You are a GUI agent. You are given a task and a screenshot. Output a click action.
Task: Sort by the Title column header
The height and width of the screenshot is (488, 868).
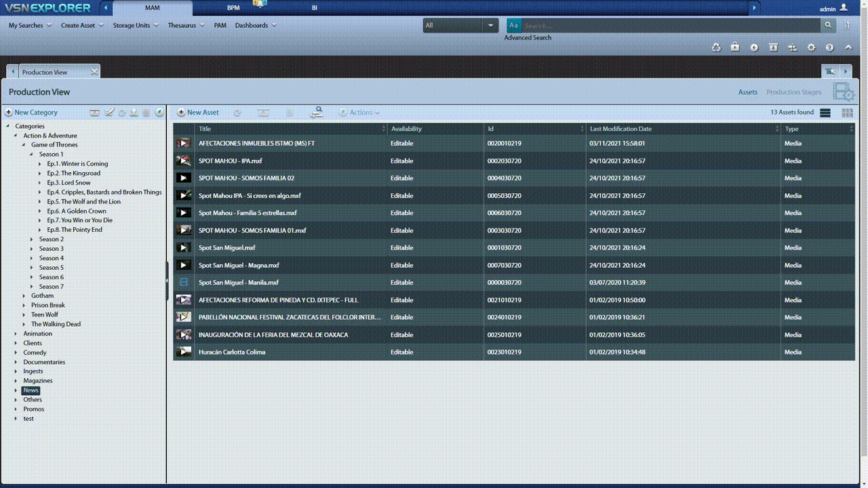(290, 129)
